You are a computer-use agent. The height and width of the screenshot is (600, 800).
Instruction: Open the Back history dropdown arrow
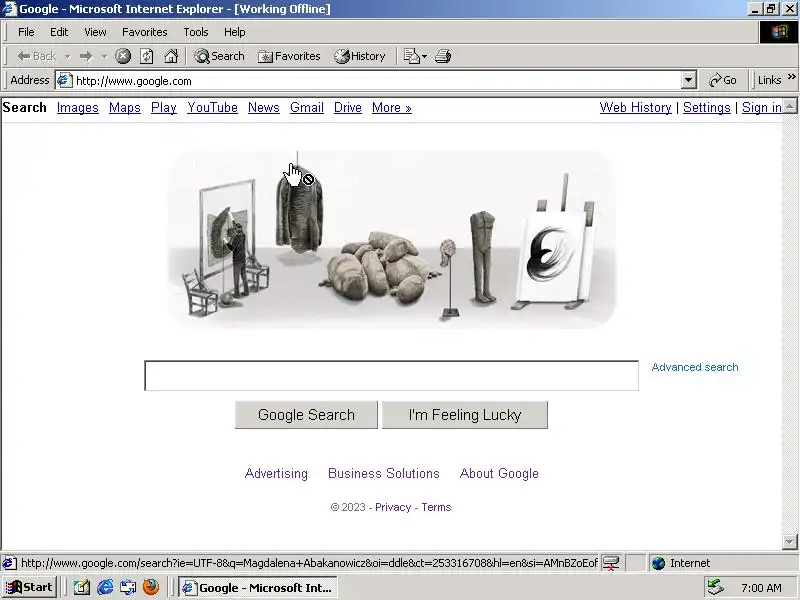pyautogui.click(x=67, y=56)
